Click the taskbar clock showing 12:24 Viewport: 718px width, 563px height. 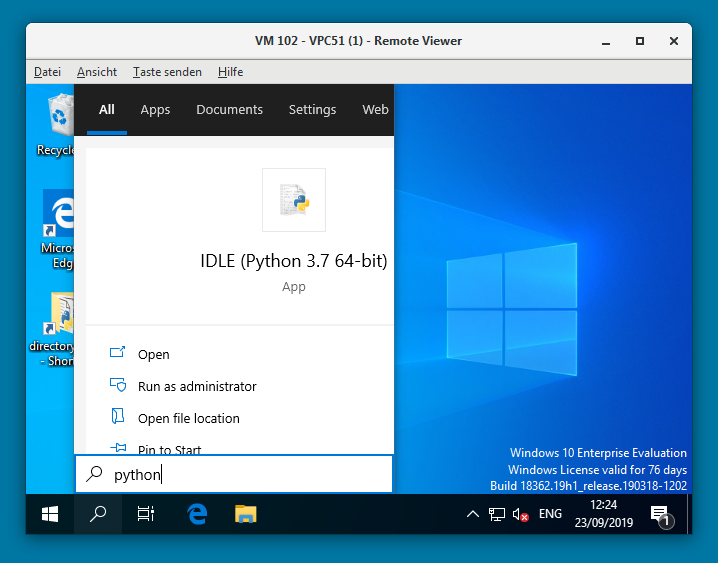coord(604,514)
